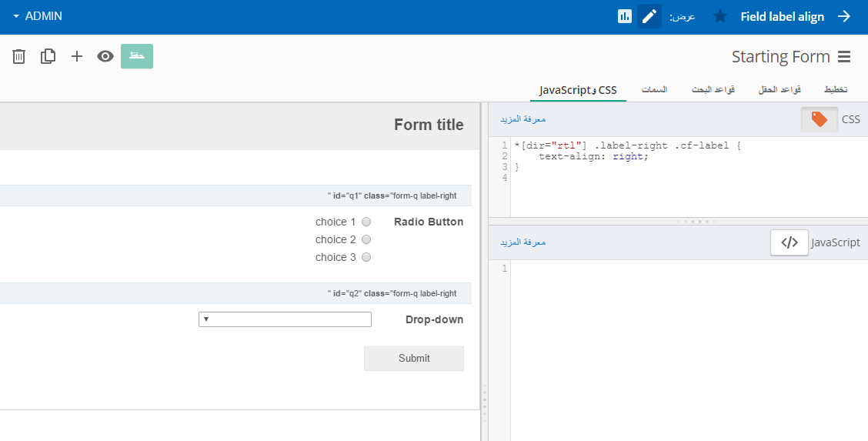This screenshot has height=441, width=868.
Task: Star the Field label align form
Action: tap(719, 16)
